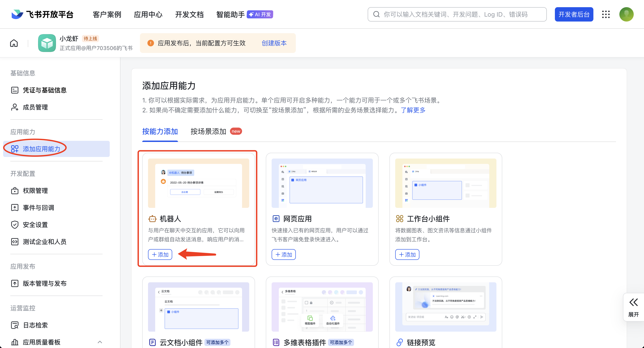This screenshot has width=644, height=348.
Task: Add the 机器人 capability
Action: [160, 255]
